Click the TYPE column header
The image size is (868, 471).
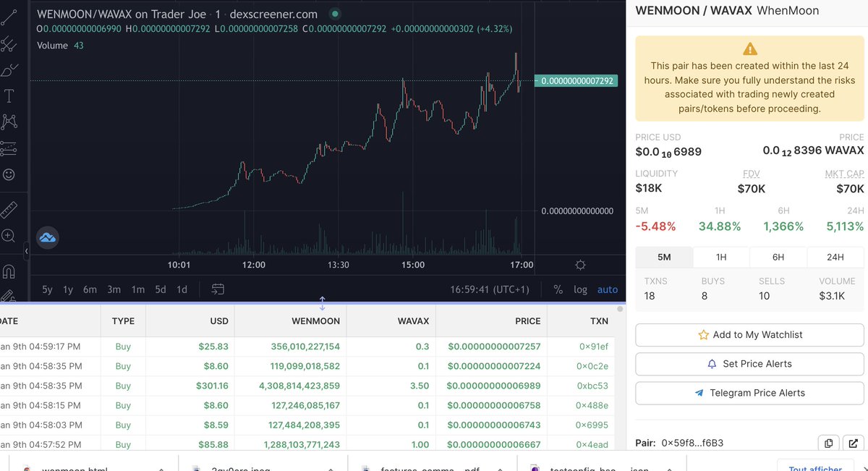[x=123, y=321]
